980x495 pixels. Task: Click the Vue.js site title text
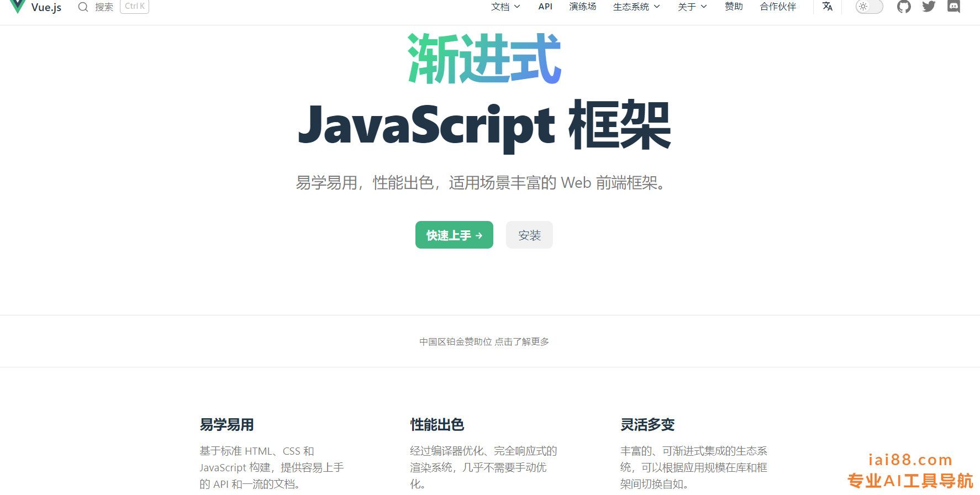point(46,7)
